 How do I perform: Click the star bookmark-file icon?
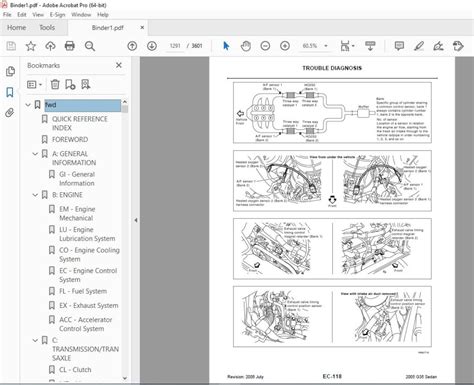coord(31,46)
